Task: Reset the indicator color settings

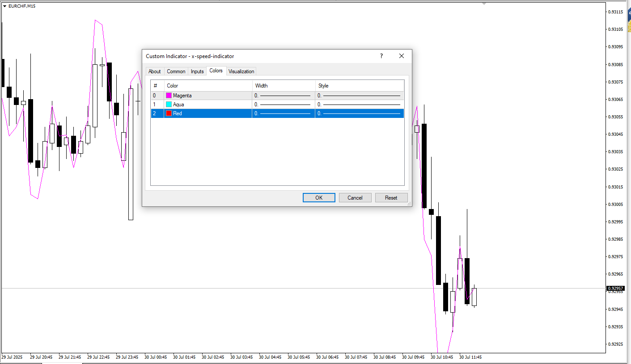Action: click(391, 198)
